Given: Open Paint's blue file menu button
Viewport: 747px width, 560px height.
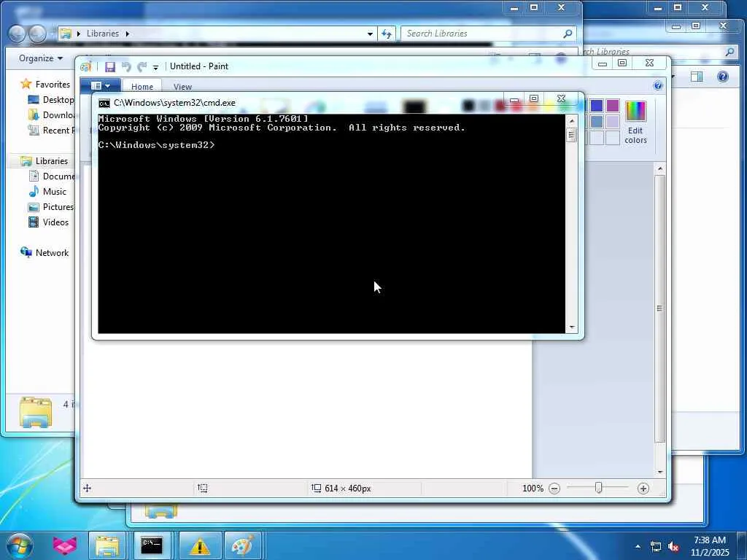Looking at the screenshot, I should click(x=101, y=86).
